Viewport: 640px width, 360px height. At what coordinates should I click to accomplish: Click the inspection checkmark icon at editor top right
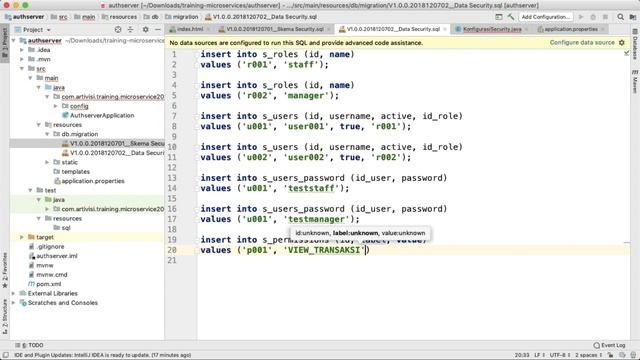click(x=627, y=53)
